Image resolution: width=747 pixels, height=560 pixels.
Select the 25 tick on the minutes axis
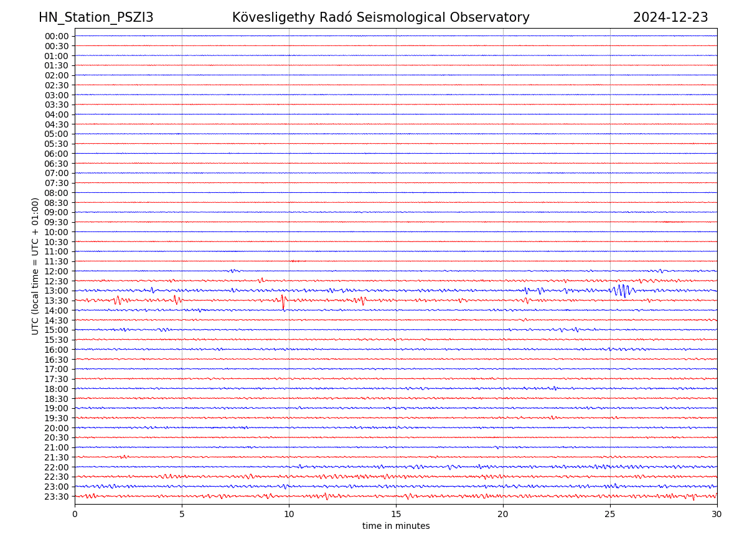[x=610, y=514]
